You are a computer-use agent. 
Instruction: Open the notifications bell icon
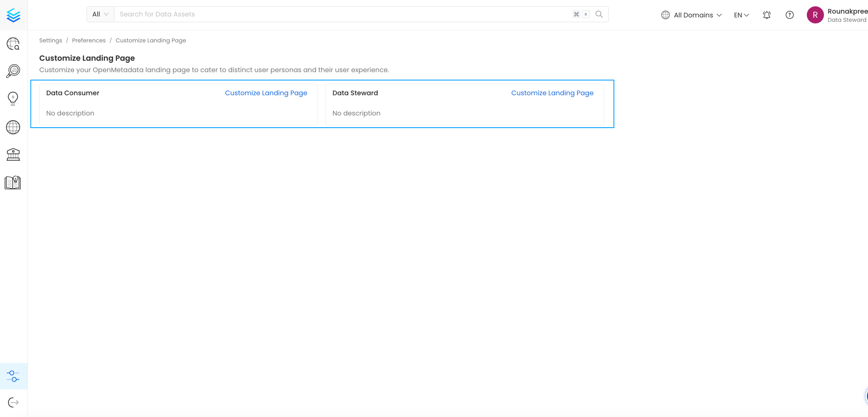[766, 15]
